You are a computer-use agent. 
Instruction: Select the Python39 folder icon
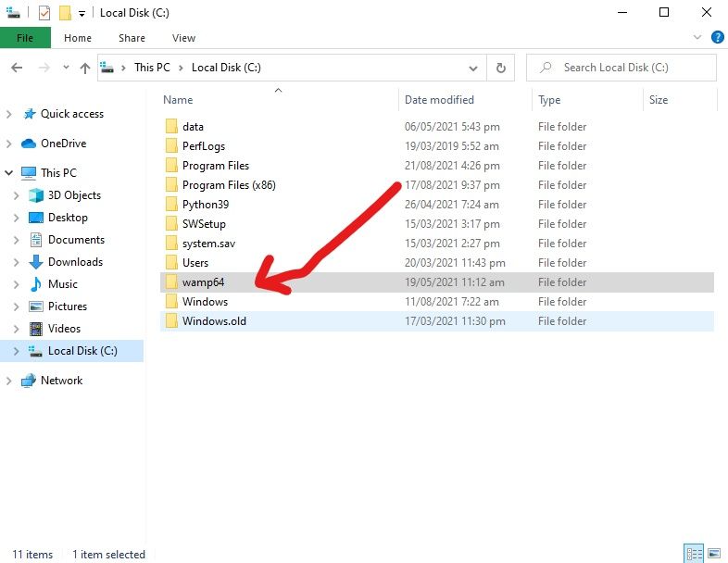[x=170, y=205]
